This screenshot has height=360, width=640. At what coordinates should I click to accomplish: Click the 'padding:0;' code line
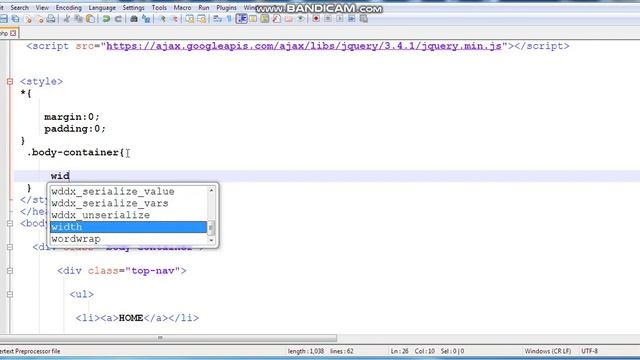click(75, 129)
